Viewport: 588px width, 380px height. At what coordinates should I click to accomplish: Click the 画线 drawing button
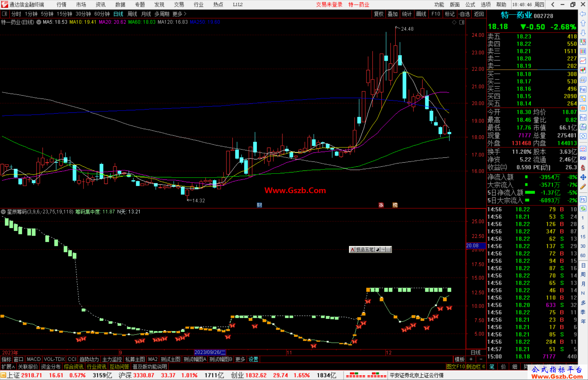click(x=421, y=14)
